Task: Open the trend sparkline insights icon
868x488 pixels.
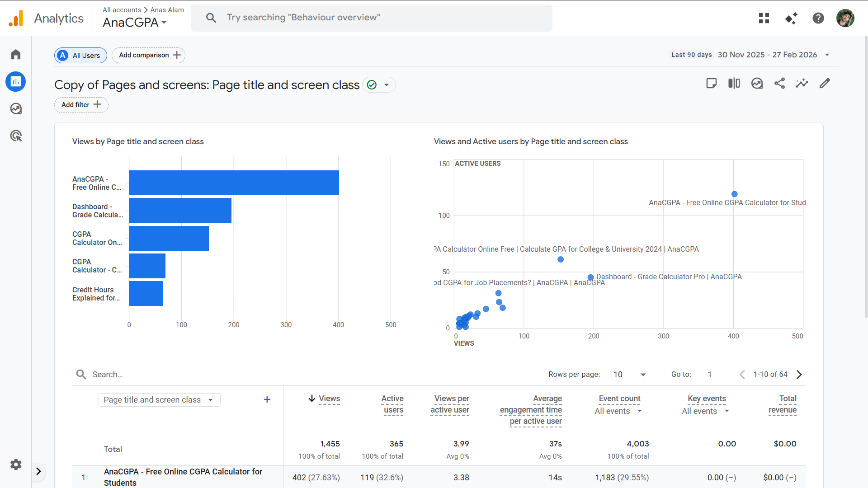Action: (802, 83)
